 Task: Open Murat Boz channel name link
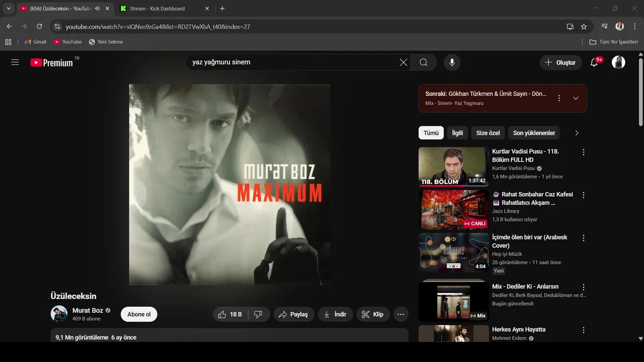pos(88,310)
